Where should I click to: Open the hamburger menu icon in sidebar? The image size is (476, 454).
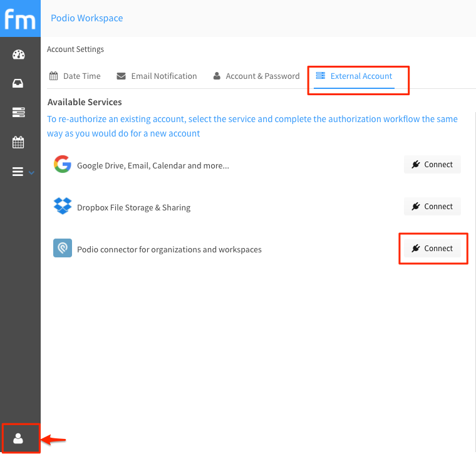point(18,172)
